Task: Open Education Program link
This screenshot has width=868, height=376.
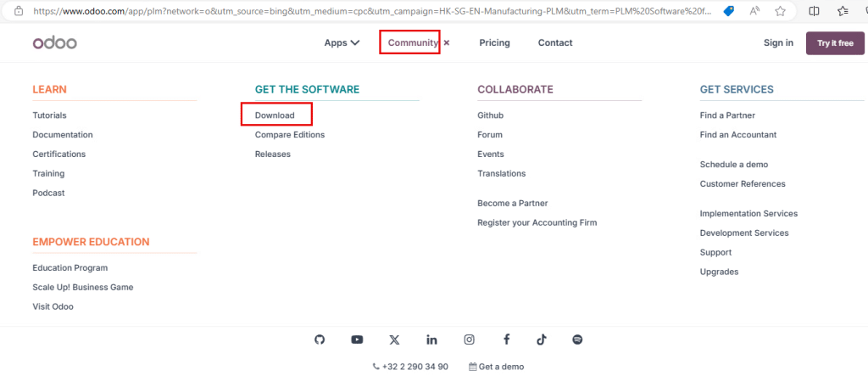Action: click(x=70, y=268)
